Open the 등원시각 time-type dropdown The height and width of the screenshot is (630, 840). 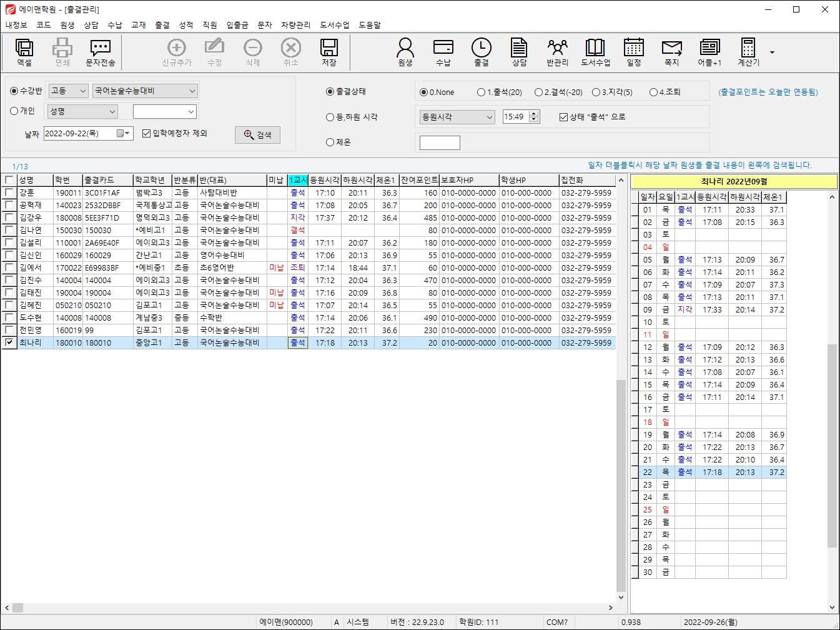(457, 117)
